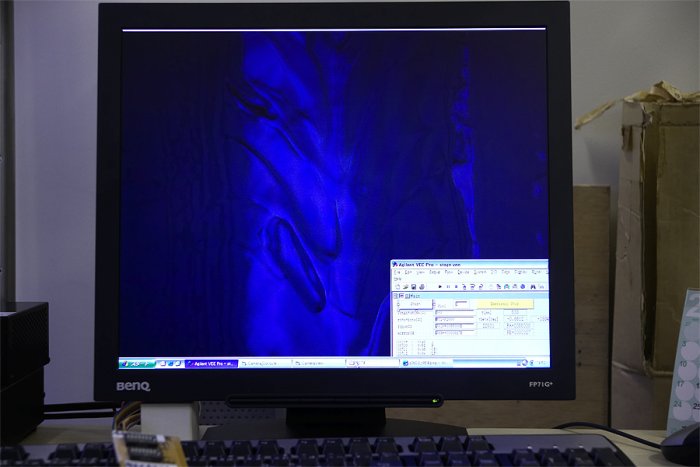Open the Debug menu in VEE Pro
Viewport: 700px width, 467px height.
434,272
